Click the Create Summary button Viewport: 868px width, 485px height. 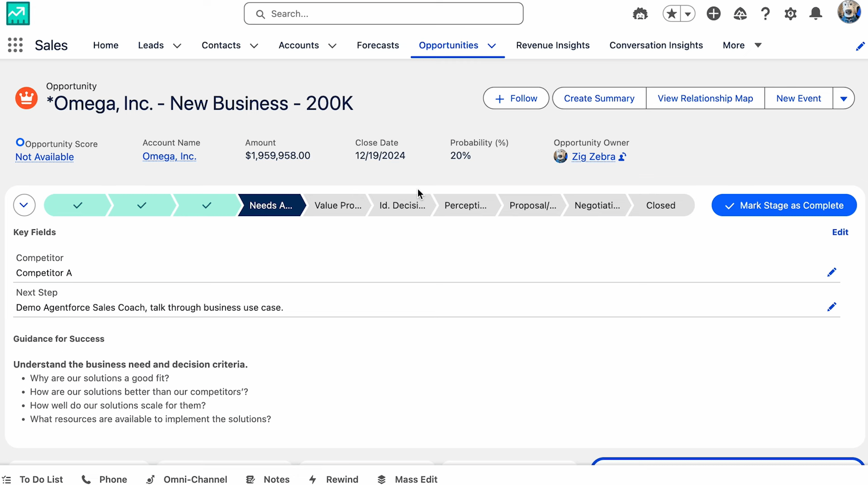[598, 98]
